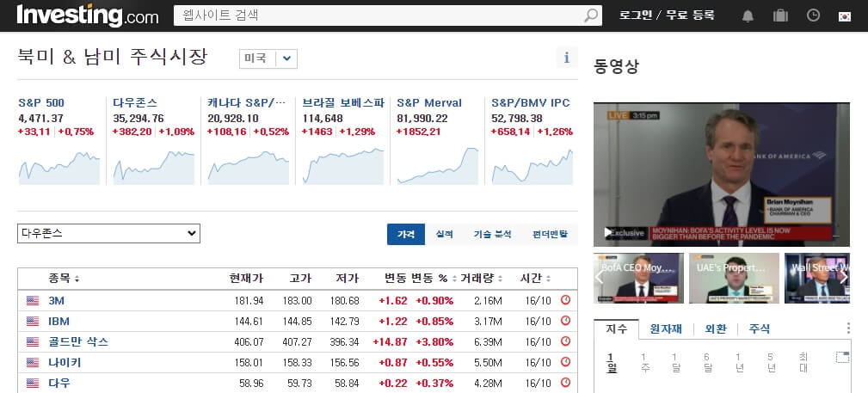The height and width of the screenshot is (393, 868).
Task: Select the 가격 tab
Action: click(x=406, y=234)
